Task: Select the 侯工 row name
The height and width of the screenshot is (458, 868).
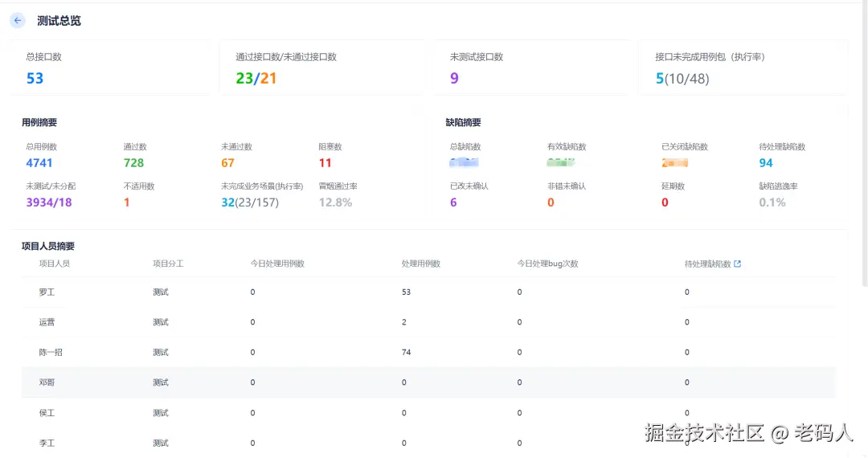Action: pyautogui.click(x=47, y=413)
